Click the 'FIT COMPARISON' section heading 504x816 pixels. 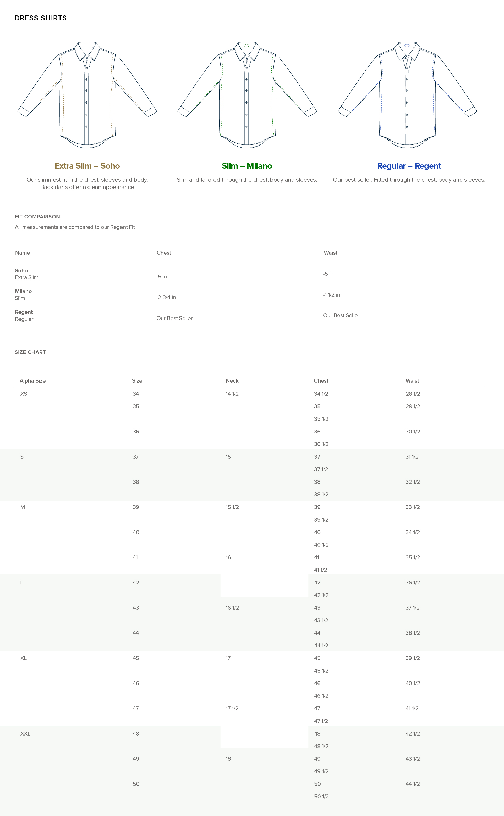coord(37,217)
